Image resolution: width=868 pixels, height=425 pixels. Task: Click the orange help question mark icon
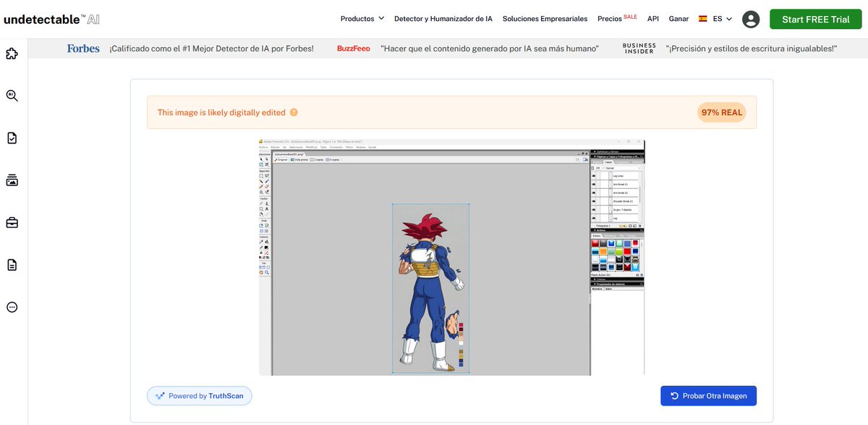point(294,113)
